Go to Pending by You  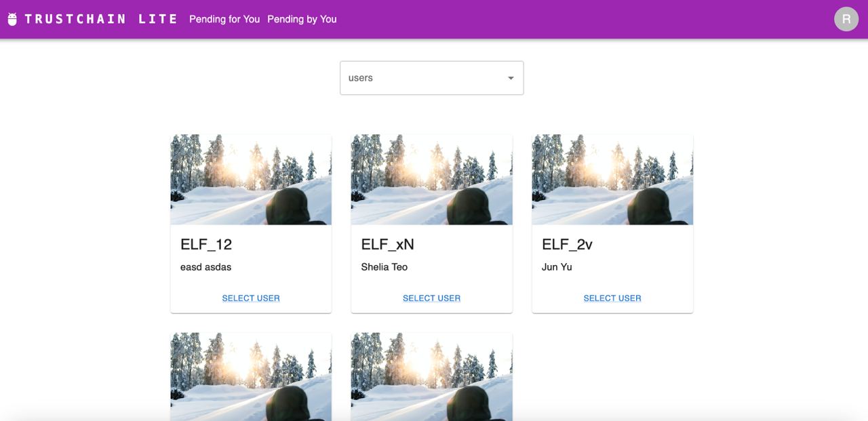tap(302, 19)
